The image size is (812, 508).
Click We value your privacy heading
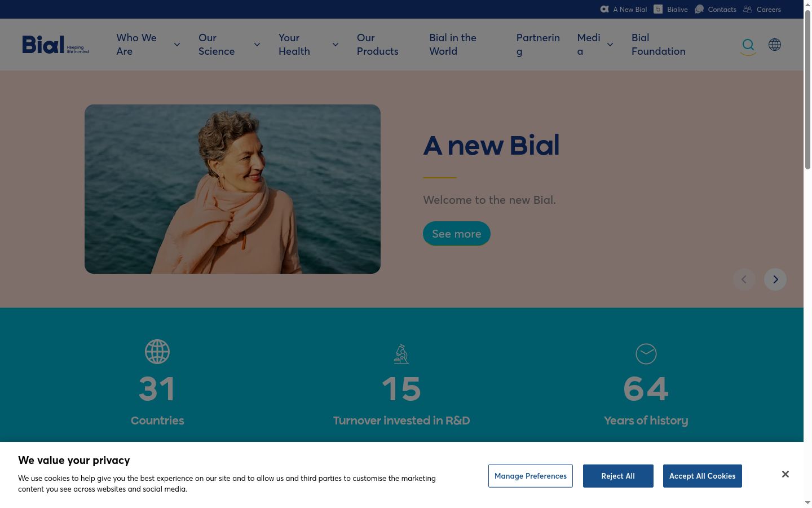pyautogui.click(x=74, y=460)
